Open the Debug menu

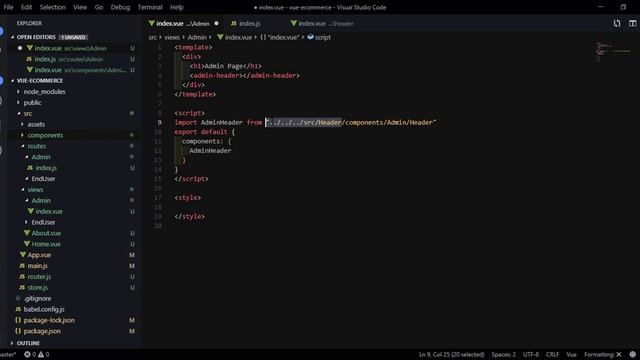point(120,7)
